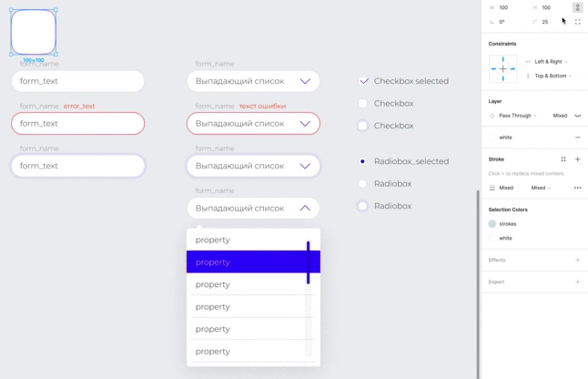
Task: Select the last property item in list
Action: point(253,351)
